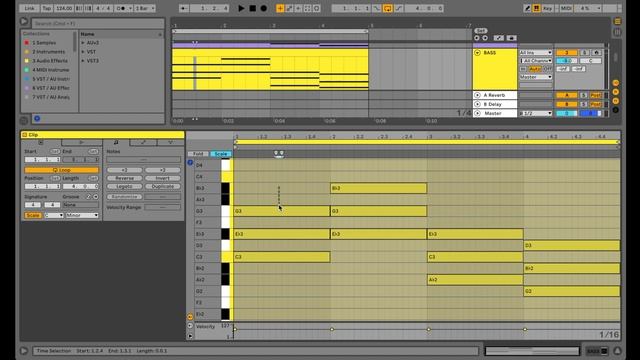The width and height of the screenshot is (640, 360).
Task: Open the Note Expression tab icon
Action: point(170,142)
